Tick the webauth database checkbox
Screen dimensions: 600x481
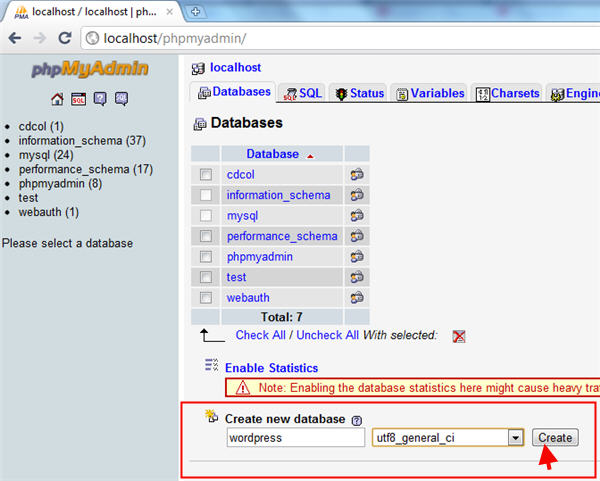point(206,297)
